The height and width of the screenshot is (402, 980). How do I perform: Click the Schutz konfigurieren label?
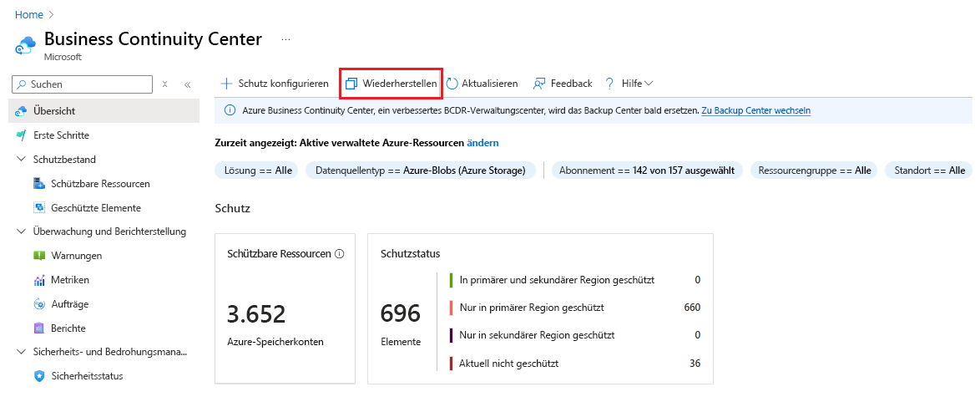click(284, 84)
